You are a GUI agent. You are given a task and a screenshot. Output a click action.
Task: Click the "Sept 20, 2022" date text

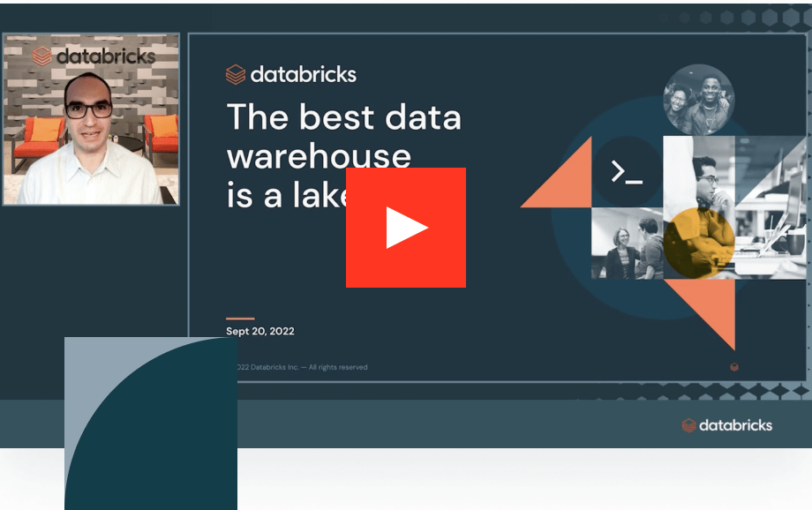(x=260, y=332)
